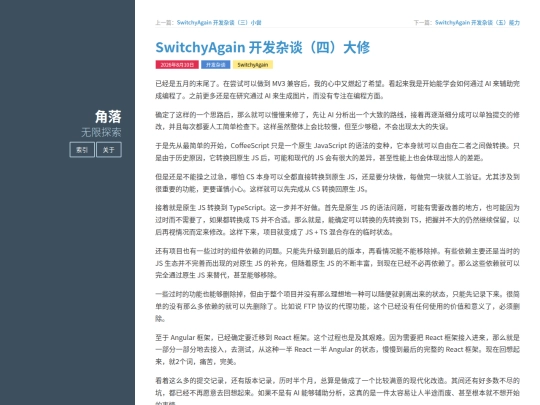540x405 pixels.
Task: Select the blue 开发杂谈 category tag
Action: point(216,65)
